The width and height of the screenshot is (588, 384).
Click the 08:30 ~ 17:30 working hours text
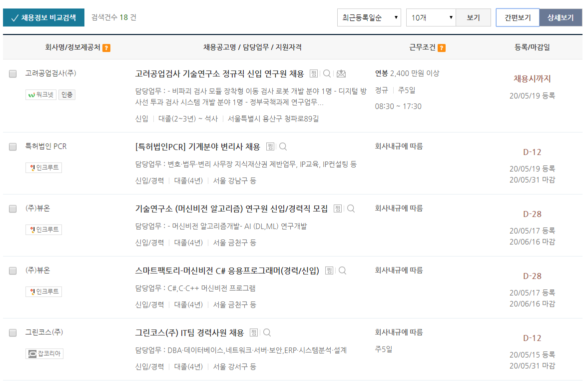click(x=398, y=106)
